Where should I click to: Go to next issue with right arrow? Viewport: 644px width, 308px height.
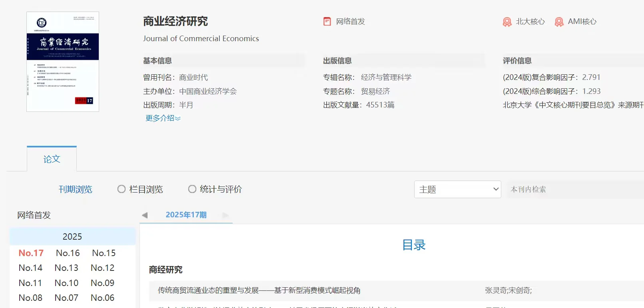pyautogui.click(x=225, y=215)
